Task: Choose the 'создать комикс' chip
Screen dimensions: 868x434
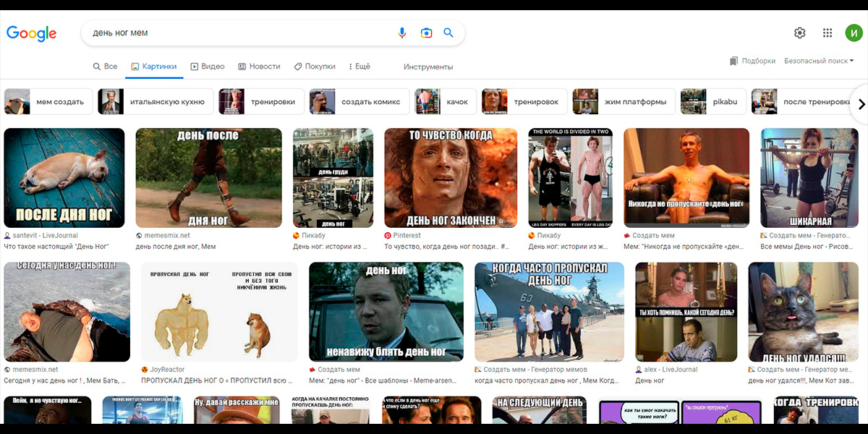Action: point(359,102)
